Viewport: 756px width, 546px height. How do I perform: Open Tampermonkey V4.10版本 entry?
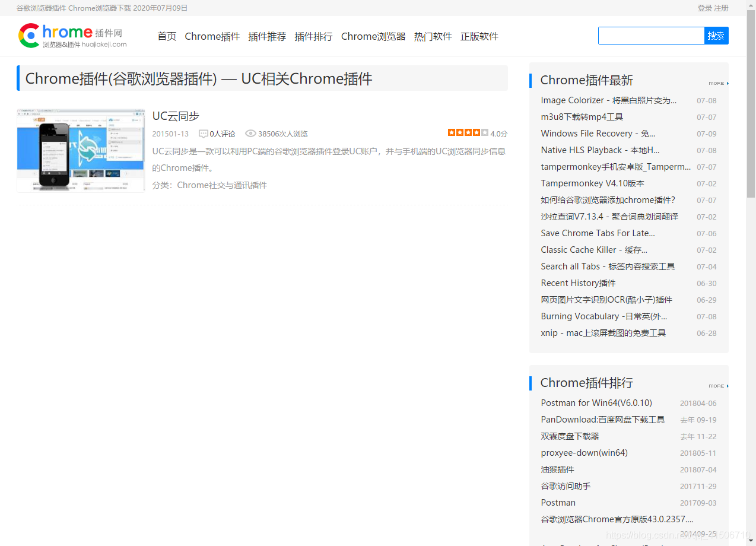pos(592,183)
